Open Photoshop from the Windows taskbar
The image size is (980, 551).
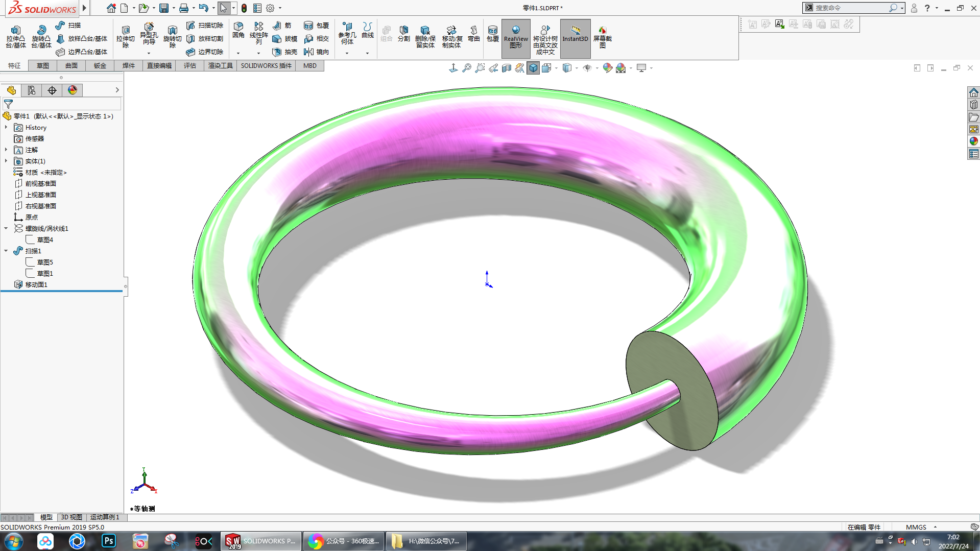(x=109, y=541)
